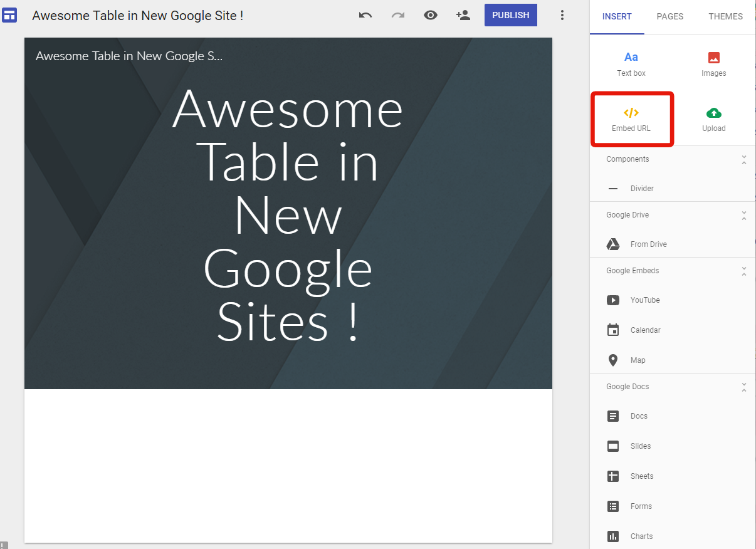This screenshot has height=549, width=756.
Task: Select the Embed URL option
Action: [631, 119]
